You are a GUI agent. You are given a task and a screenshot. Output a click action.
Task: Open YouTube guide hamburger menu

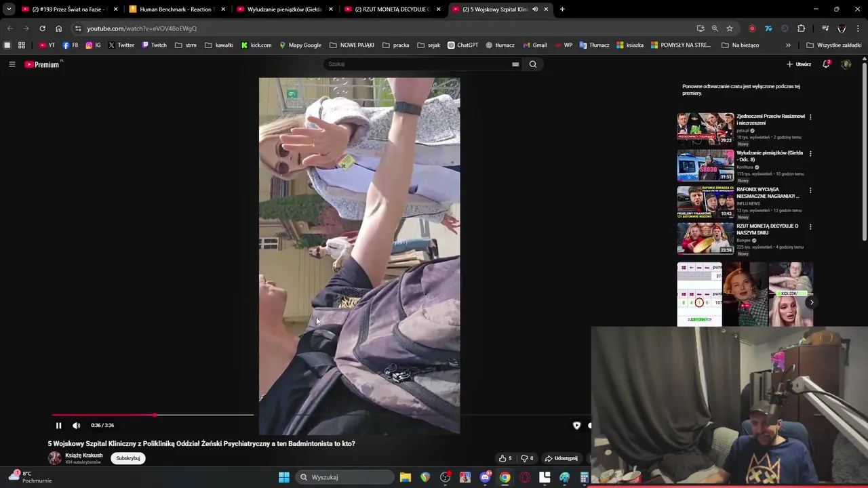(12, 64)
